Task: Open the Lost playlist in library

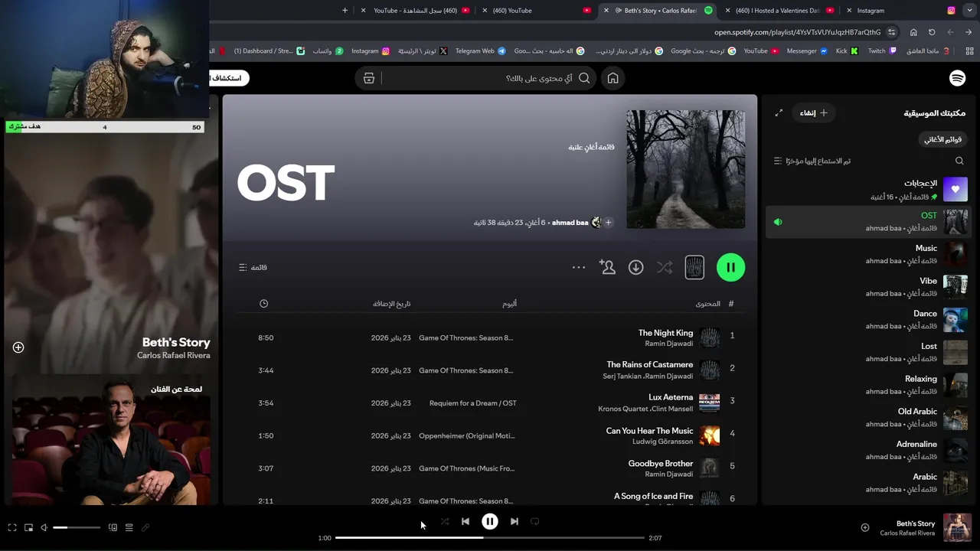Action: click(x=867, y=352)
